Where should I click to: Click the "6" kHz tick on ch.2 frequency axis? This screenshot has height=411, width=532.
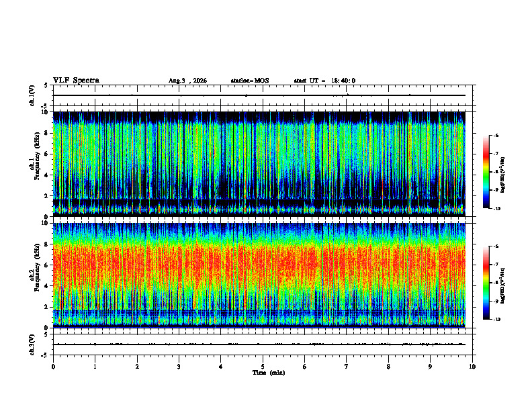[47, 265]
